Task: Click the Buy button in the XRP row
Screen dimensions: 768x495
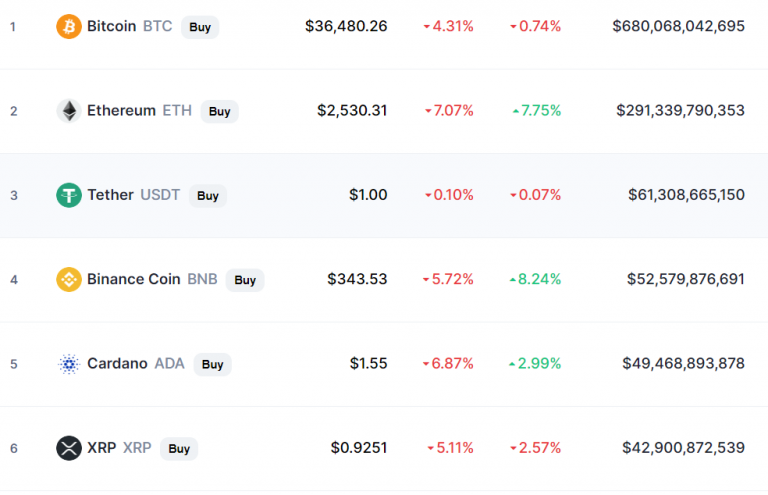Action: pyautogui.click(x=179, y=448)
